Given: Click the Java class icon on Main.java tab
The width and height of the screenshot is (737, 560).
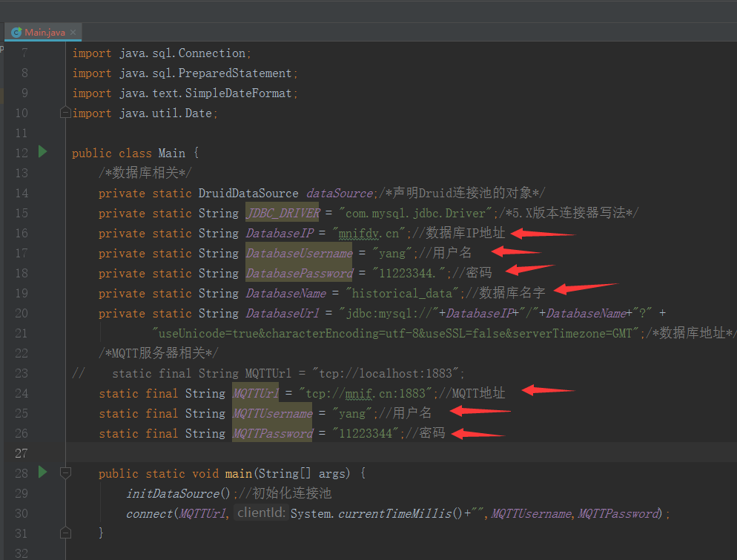Looking at the screenshot, I should point(16,32).
